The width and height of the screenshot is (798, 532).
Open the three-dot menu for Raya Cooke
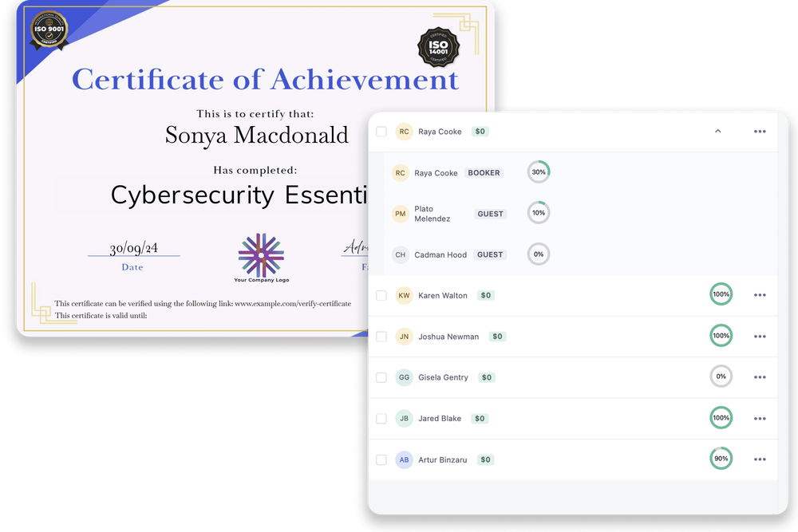tap(760, 132)
